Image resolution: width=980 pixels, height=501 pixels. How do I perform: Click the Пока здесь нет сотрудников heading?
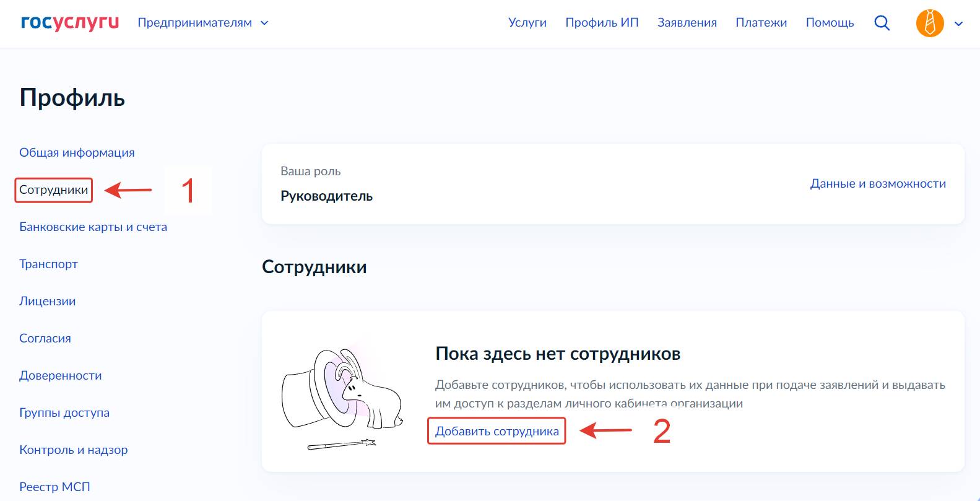(x=558, y=354)
